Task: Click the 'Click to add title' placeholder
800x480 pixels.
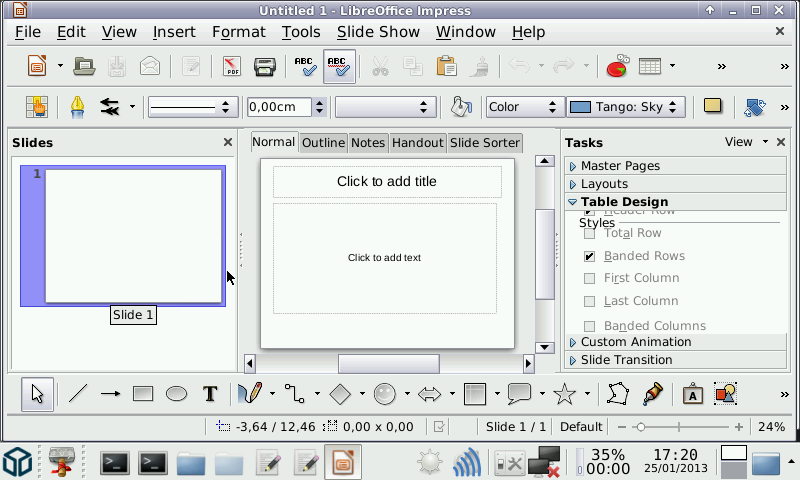Action: coord(387,182)
